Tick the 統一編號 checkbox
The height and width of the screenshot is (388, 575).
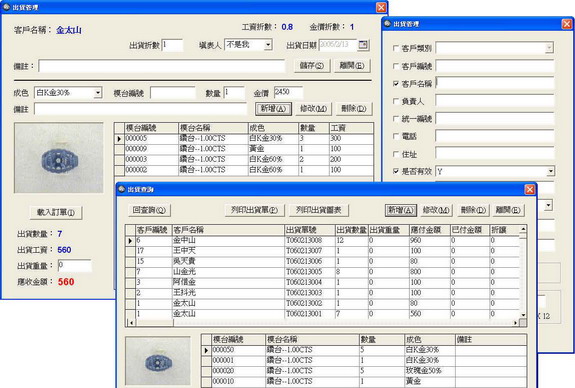tap(396, 119)
